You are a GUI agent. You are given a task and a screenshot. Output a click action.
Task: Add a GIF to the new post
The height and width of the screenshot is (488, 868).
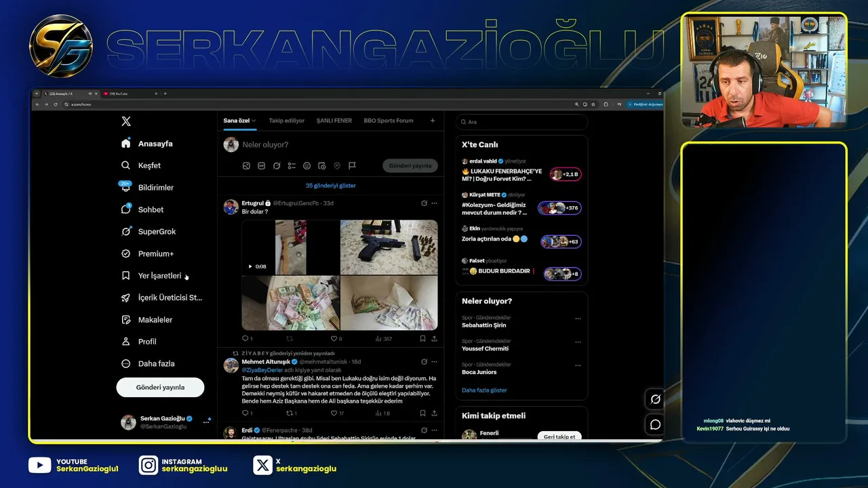tap(261, 165)
